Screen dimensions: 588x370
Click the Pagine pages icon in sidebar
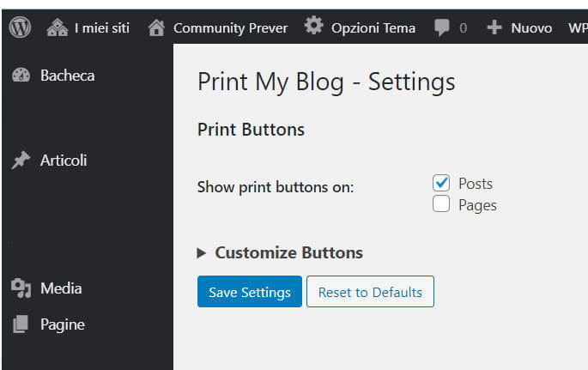(x=21, y=325)
